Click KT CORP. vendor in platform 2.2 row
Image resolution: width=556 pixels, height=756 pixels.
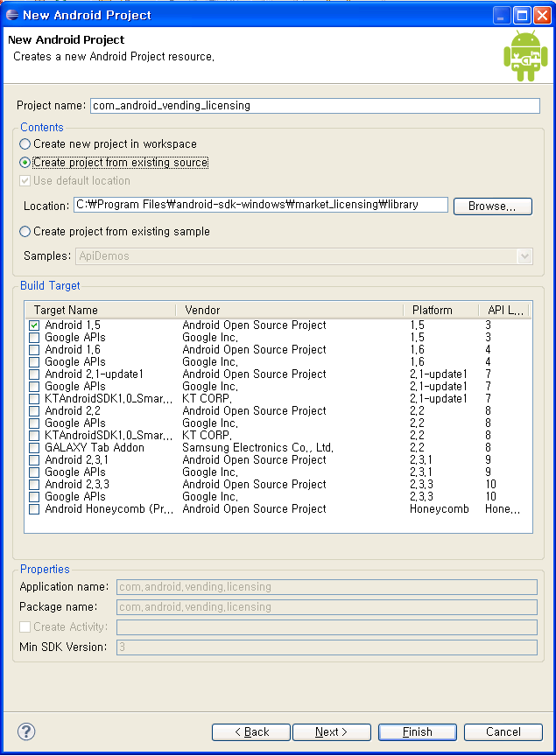207,436
